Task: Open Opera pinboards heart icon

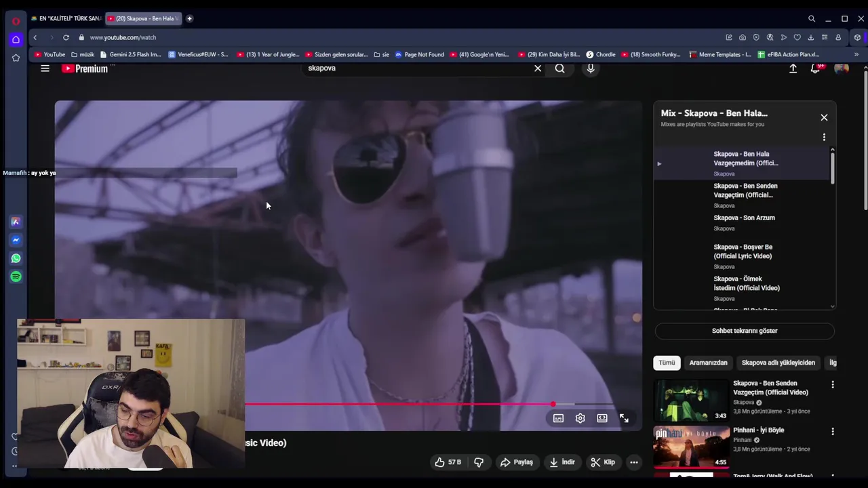Action: (797, 37)
